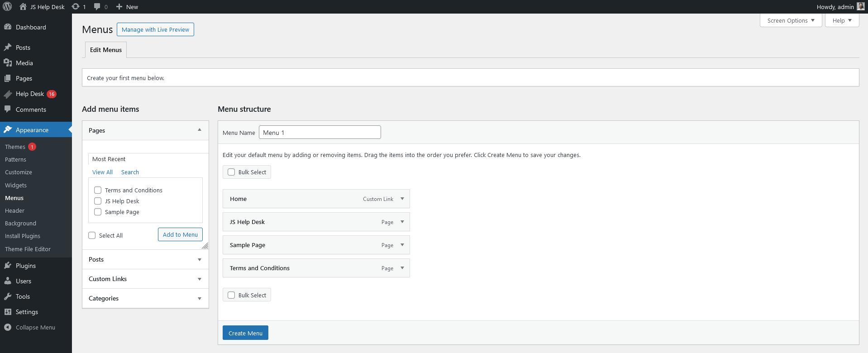Image resolution: width=868 pixels, height=353 pixels.
Task: Click into the Menu Name text field
Action: click(320, 132)
